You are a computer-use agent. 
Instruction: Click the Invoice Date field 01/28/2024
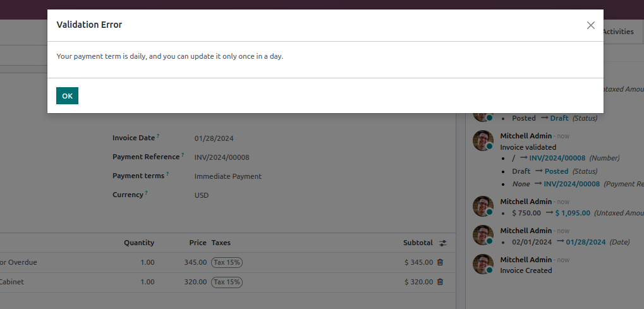tap(214, 138)
